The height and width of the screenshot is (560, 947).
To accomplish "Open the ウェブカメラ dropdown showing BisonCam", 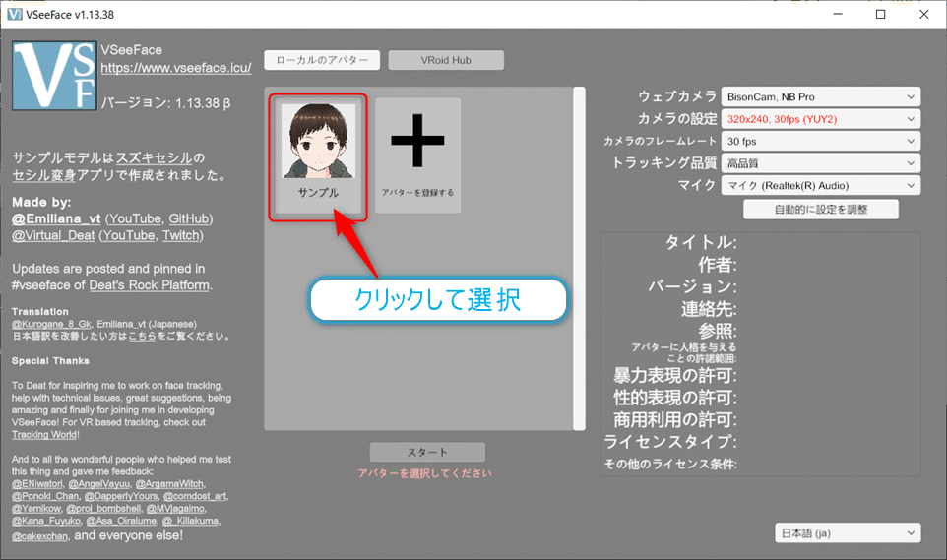I will point(821,96).
